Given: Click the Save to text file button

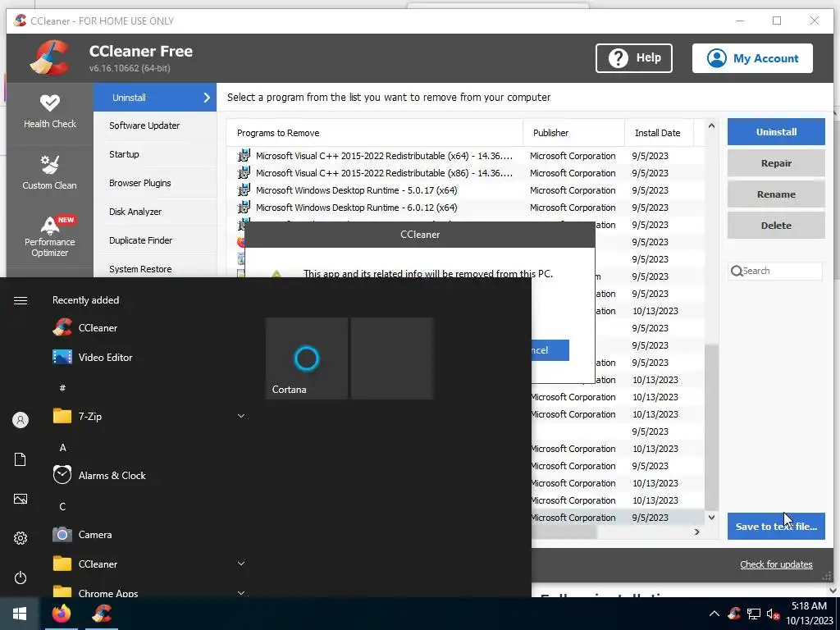Looking at the screenshot, I should [x=776, y=526].
